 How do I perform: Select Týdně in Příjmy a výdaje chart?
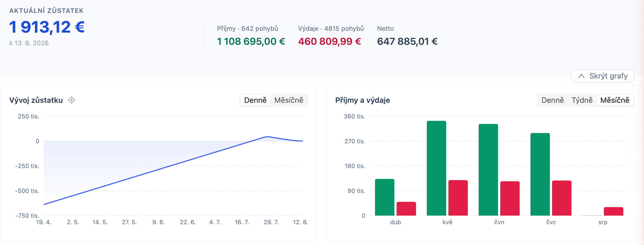coord(582,100)
